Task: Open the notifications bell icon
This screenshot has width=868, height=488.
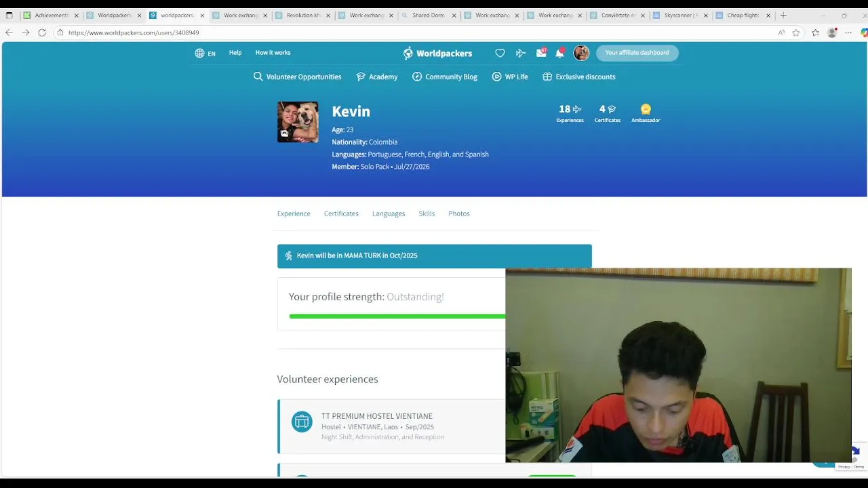Action: coord(559,53)
